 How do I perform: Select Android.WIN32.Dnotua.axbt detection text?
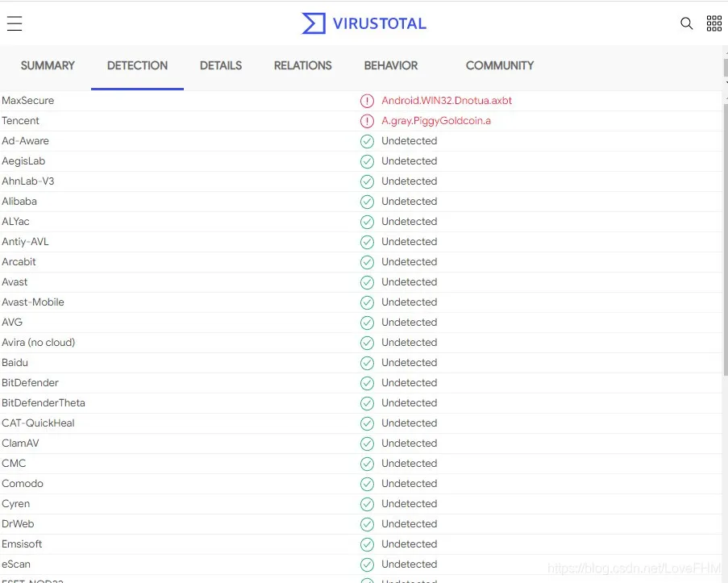447,100
